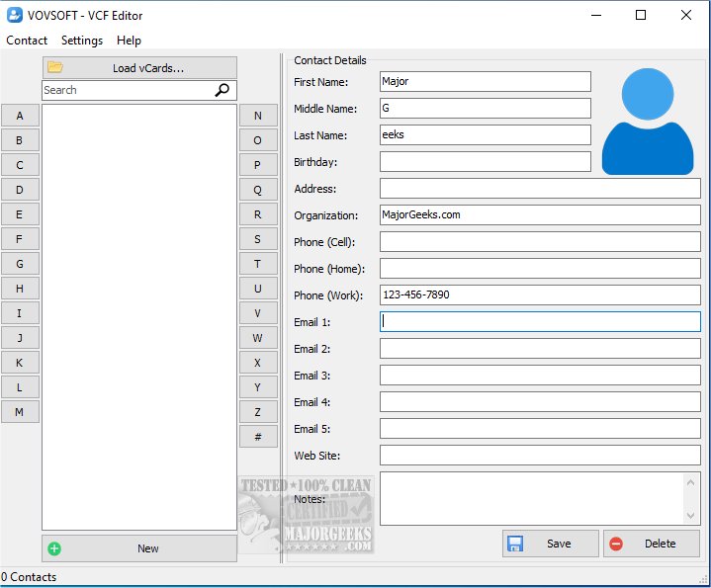Click the green plus New contact icon
This screenshot has width=711, height=588.
(54, 548)
